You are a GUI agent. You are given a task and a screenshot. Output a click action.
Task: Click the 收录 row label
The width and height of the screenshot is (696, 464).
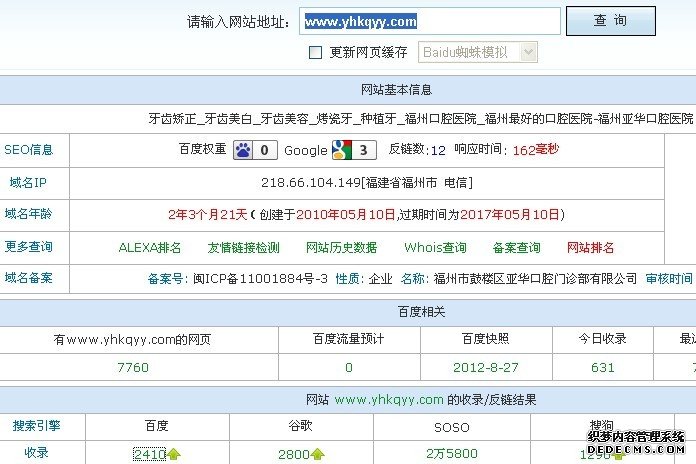point(36,453)
